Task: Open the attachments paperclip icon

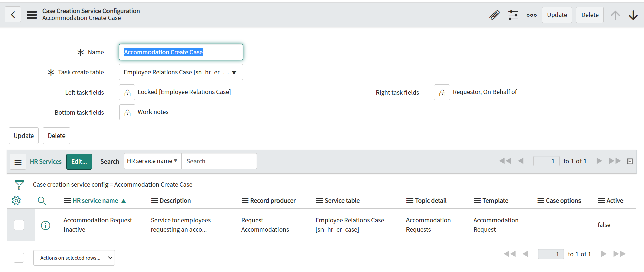Action: 495,15
